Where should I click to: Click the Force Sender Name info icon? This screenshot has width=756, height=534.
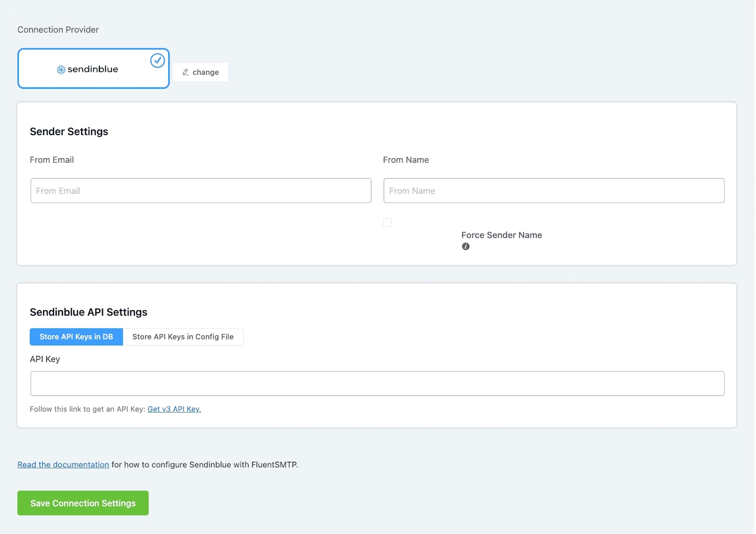pyautogui.click(x=466, y=246)
